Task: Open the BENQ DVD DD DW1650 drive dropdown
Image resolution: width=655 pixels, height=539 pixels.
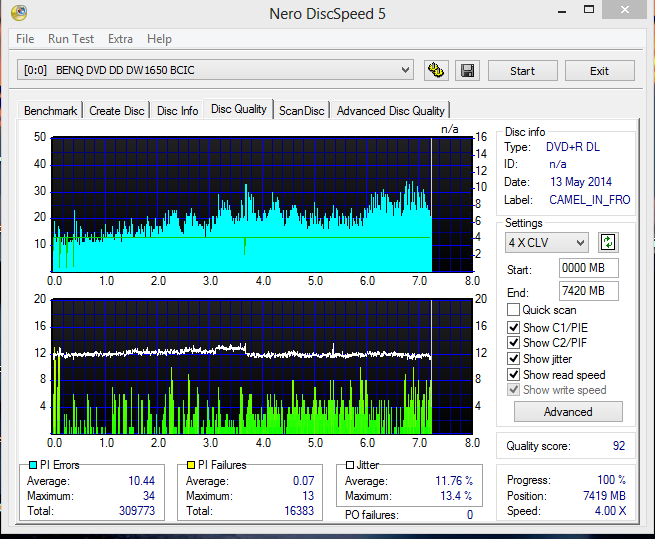Action: [215, 70]
